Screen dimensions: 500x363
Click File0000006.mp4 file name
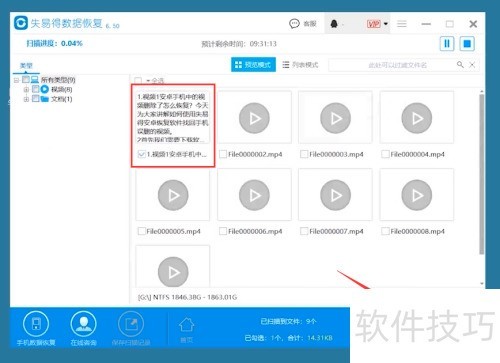(x=255, y=231)
